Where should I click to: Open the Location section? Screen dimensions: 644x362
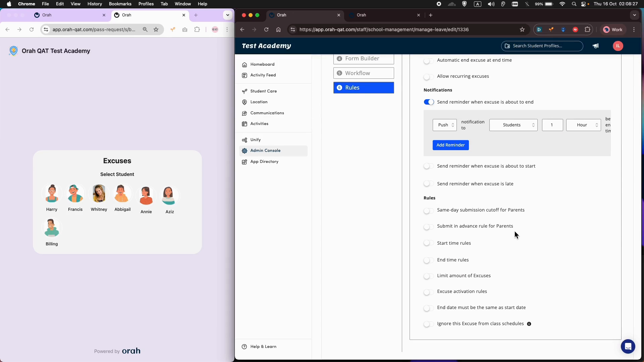[x=259, y=102]
